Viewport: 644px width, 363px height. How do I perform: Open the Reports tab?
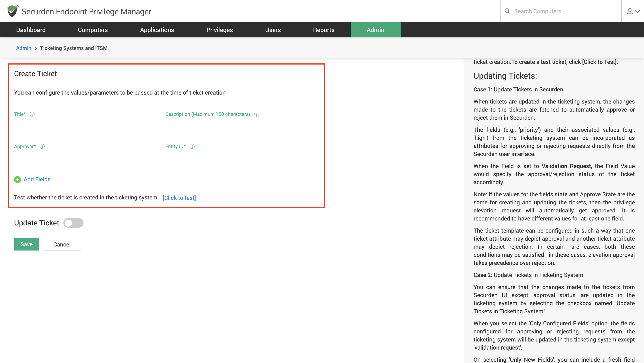(x=324, y=30)
